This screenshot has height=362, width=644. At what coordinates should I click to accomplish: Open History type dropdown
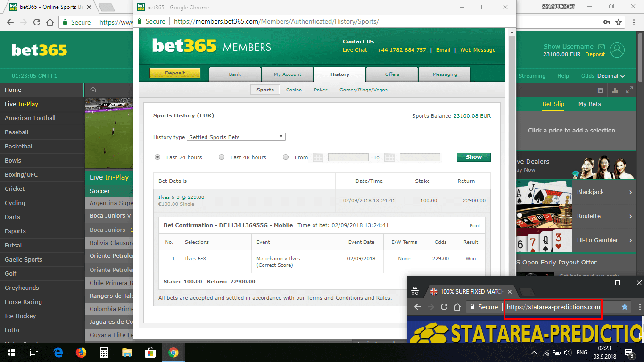coord(236,137)
